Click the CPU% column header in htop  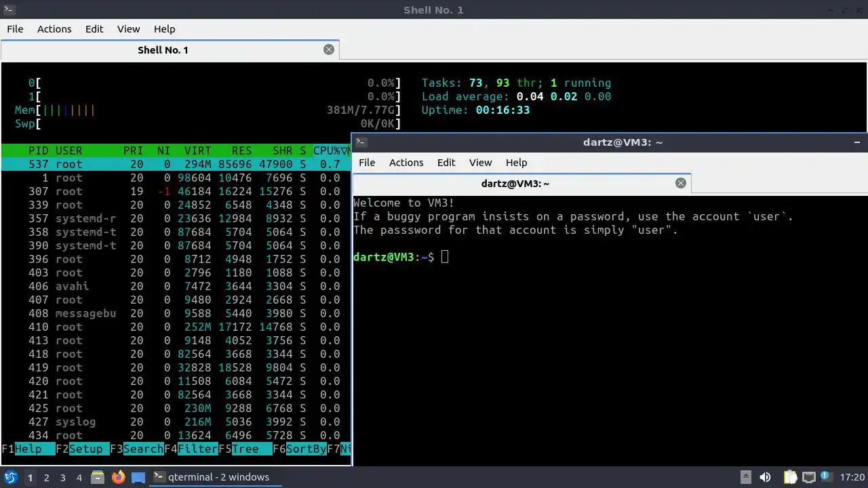330,150
